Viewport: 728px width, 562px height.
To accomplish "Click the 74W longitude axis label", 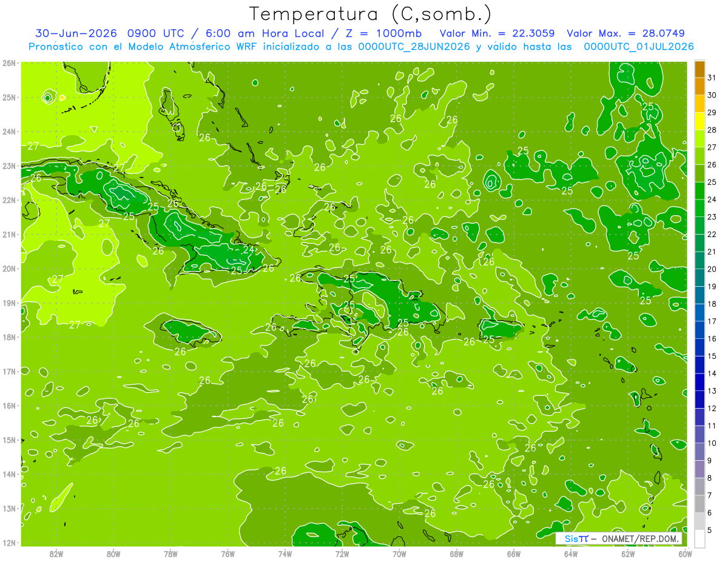I will (x=285, y=554).
